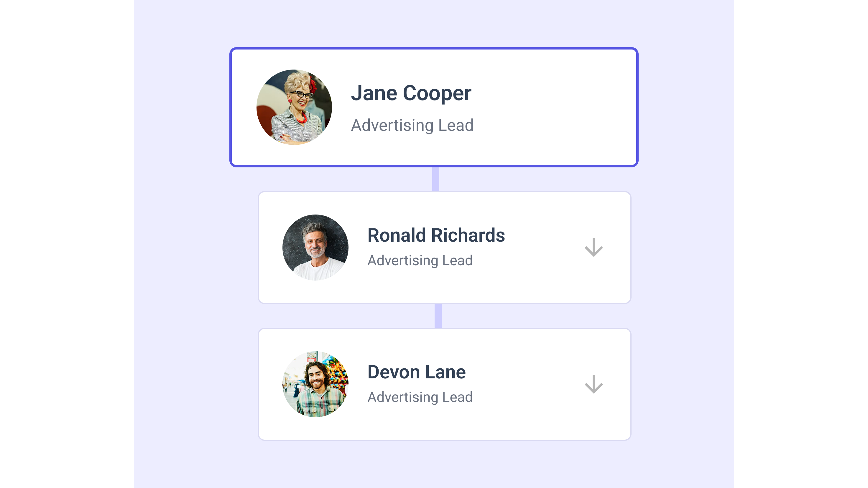The height and width of the screenshot is (488, 868).
Task: Click empty white space inside Jane Cooper's card
Action: 556,108
